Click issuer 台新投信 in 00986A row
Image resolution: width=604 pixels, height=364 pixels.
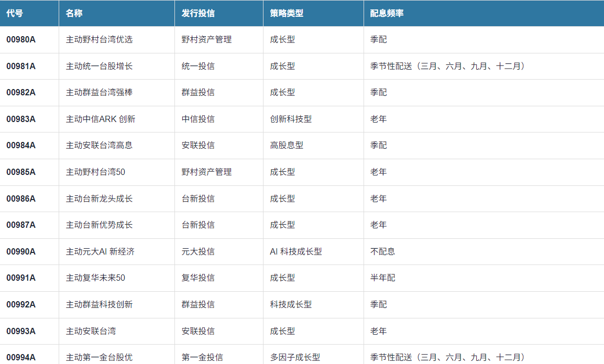coord(198,198)
